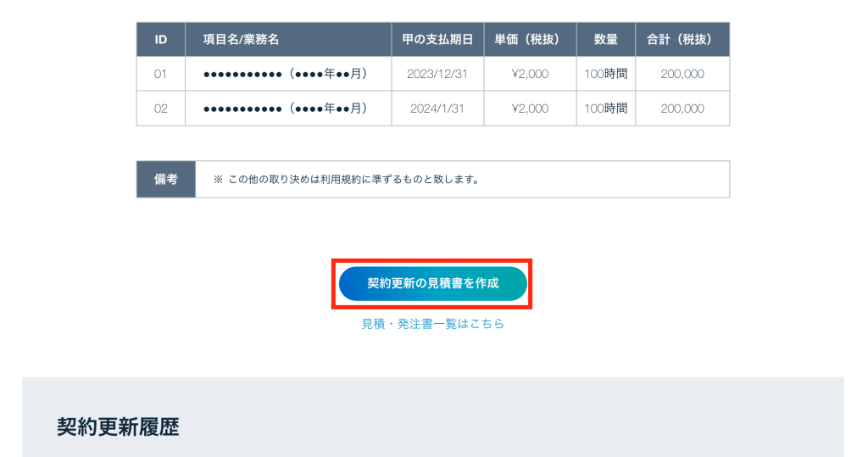This screenshot has height=457, width=868.
Task: Select the row ID 01 cell
Action: click(160, 74)
